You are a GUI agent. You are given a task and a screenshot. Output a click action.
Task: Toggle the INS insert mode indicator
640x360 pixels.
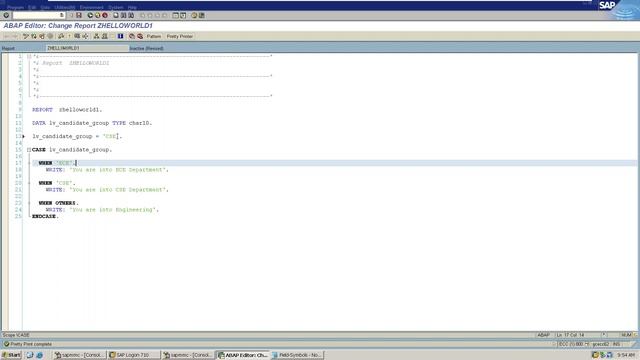pos(616,344)
